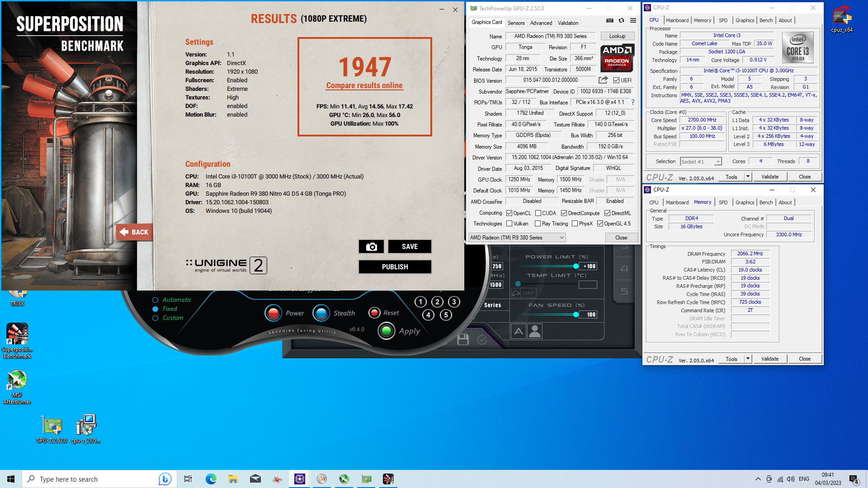868x488 pixels.
Task: Click the Superposition SAVE button
Action: tap(410, 247)
